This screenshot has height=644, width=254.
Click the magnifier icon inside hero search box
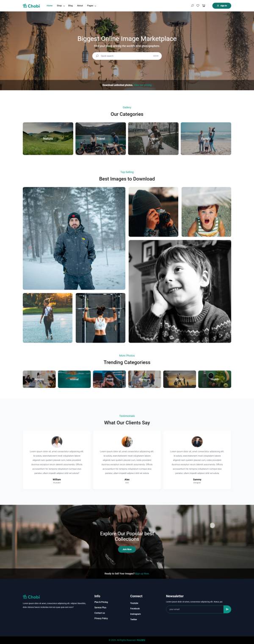tap(97, 56)
